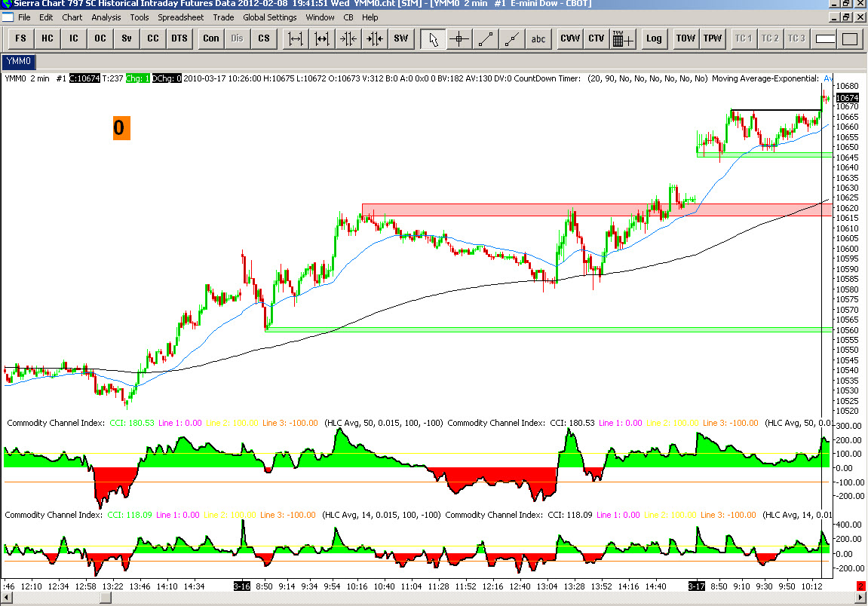Click the horizontal scrollbar thumb

click(x=105, y=598)
